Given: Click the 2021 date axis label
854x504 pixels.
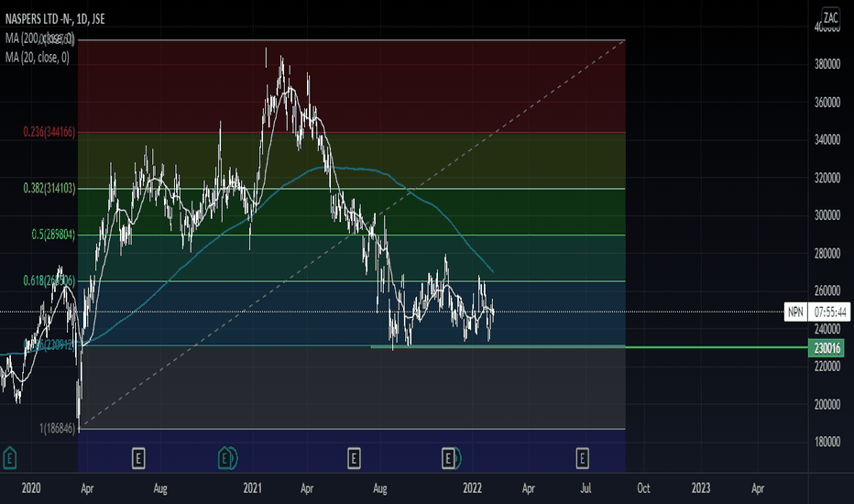Looking at the screenshot, I should pyautogui.click(x=253, y=488).
